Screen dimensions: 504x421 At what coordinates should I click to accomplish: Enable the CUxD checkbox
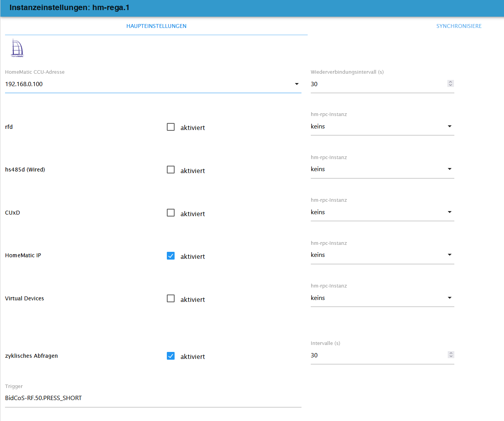(171, 213)
